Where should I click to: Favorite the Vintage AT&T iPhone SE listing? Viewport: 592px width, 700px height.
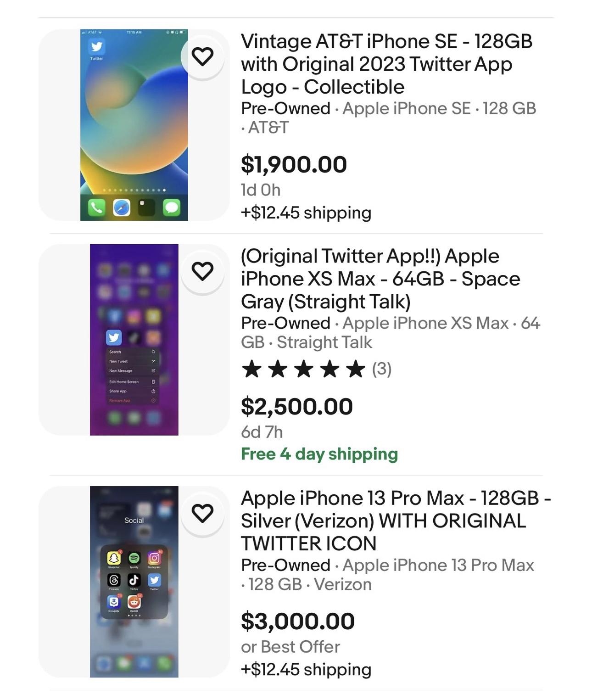pyautogui.click(x=202, y=56)
